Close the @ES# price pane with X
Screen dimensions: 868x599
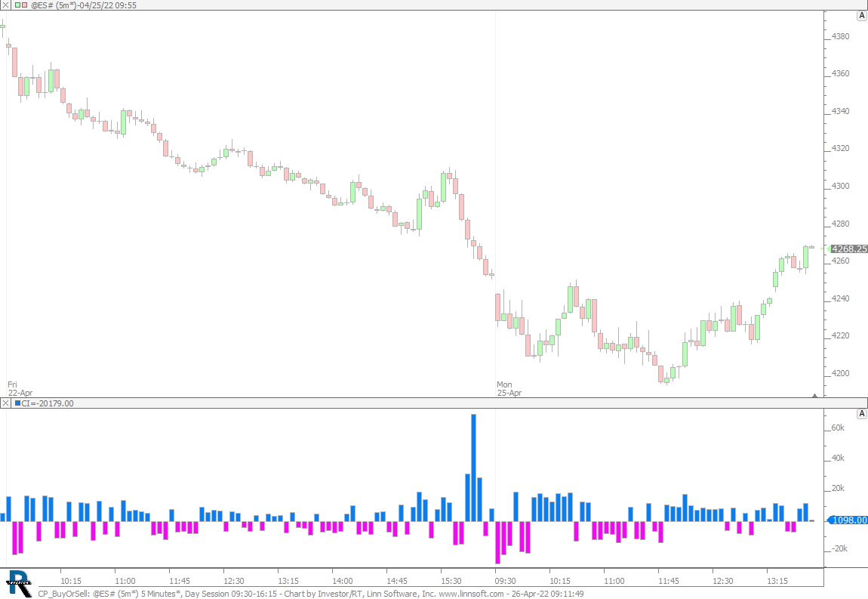click(5, 5)
